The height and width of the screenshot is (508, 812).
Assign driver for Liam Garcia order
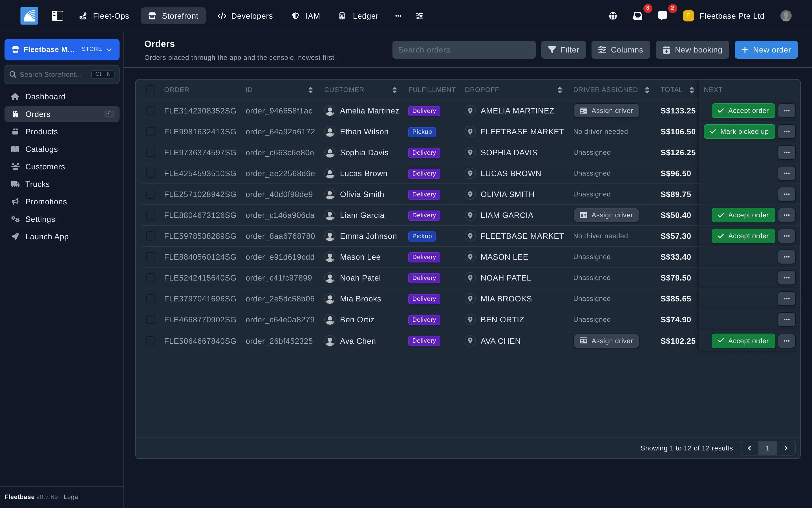tap(606, 215)
